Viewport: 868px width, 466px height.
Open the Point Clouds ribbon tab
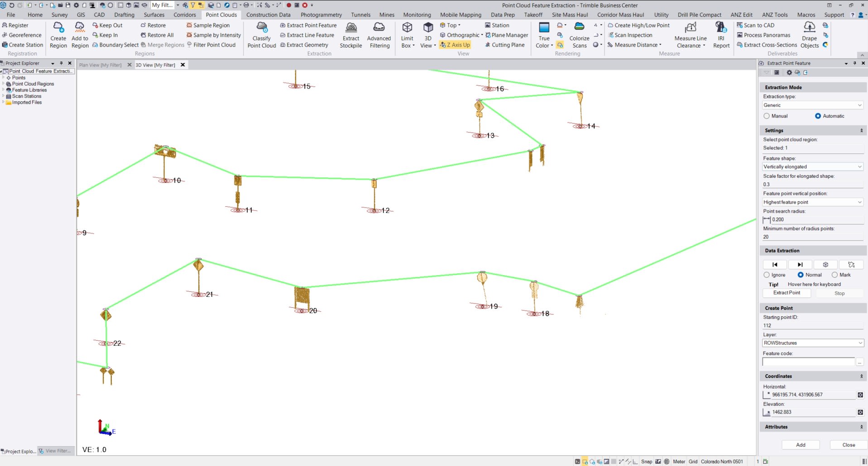tap(221, 15)
